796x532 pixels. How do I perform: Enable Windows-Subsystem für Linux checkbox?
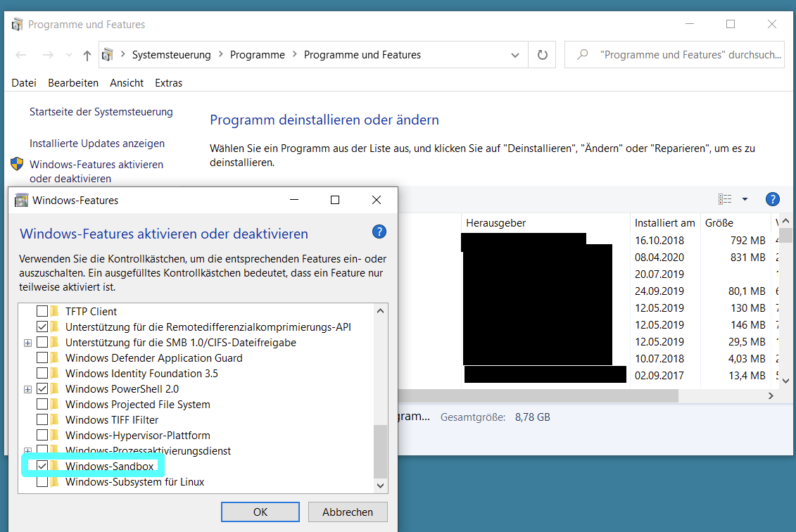pyautogui.click(x=42, y=482)
